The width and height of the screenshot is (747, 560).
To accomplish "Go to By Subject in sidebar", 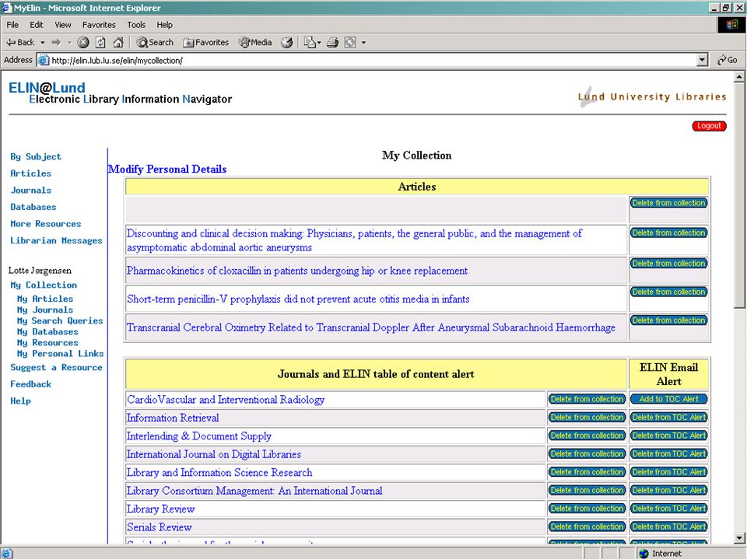I will tap(36, 156).
